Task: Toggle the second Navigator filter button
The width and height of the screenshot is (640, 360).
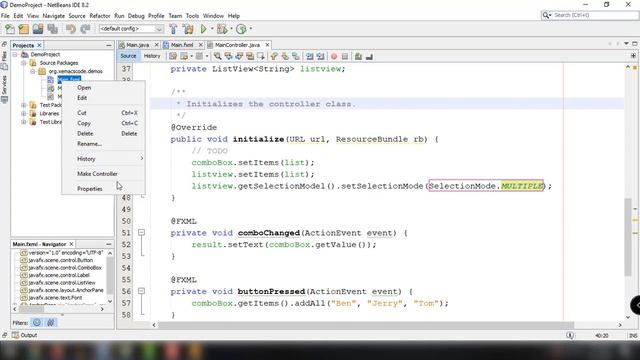Action: 51,322
